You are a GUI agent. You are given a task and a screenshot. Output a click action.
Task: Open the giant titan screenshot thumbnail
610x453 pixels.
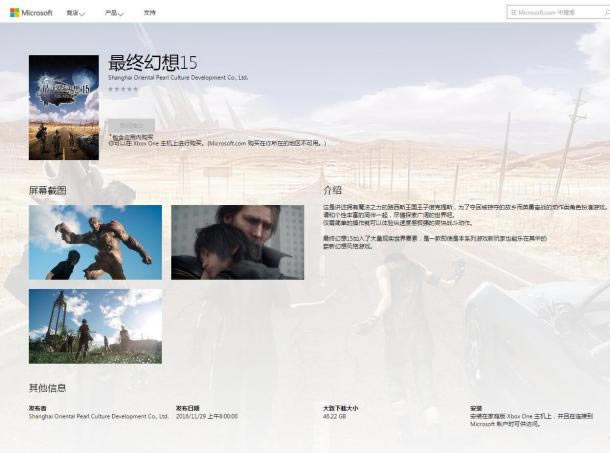click(95, 242)
